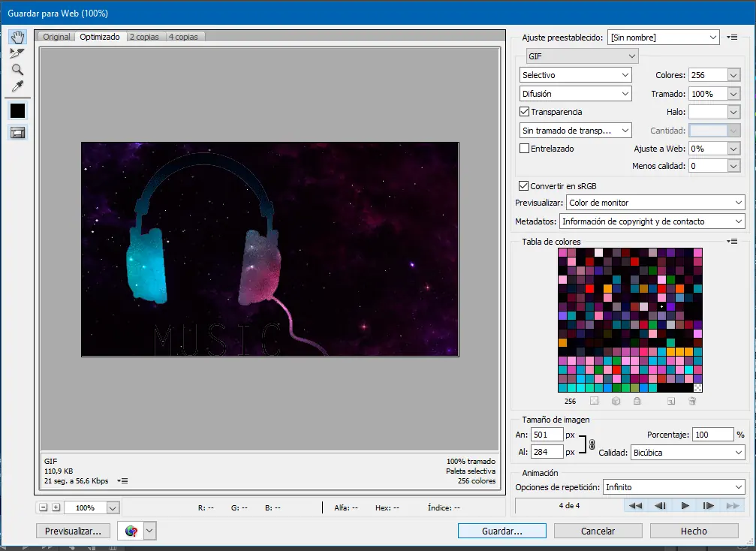
Task: Lock the selected color with padlock icon
Action: tap(637, 401)
